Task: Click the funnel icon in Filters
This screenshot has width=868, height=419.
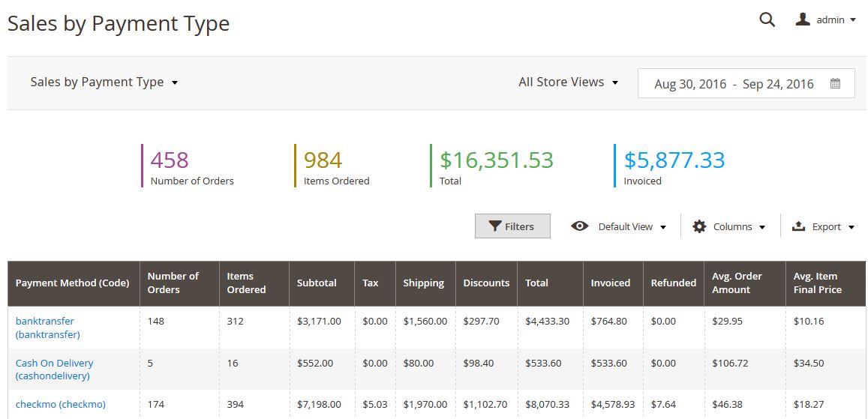Action: click(495, 226)
